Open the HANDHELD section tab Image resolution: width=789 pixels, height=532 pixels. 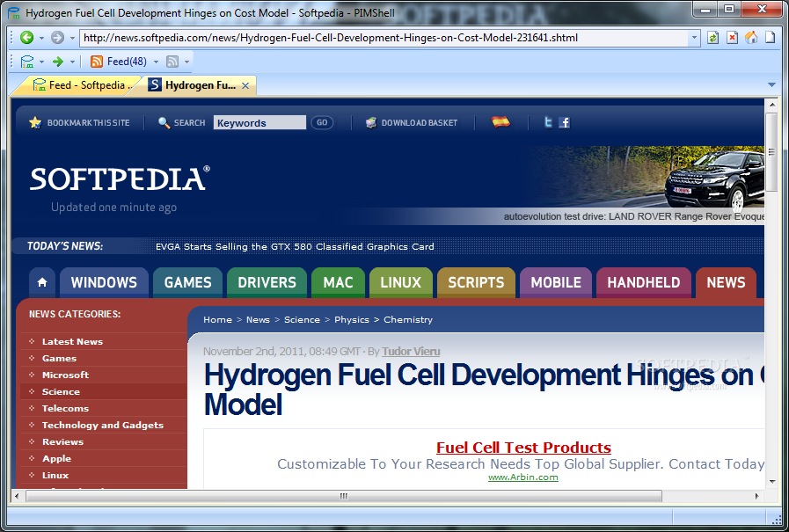tap(644, 282)
